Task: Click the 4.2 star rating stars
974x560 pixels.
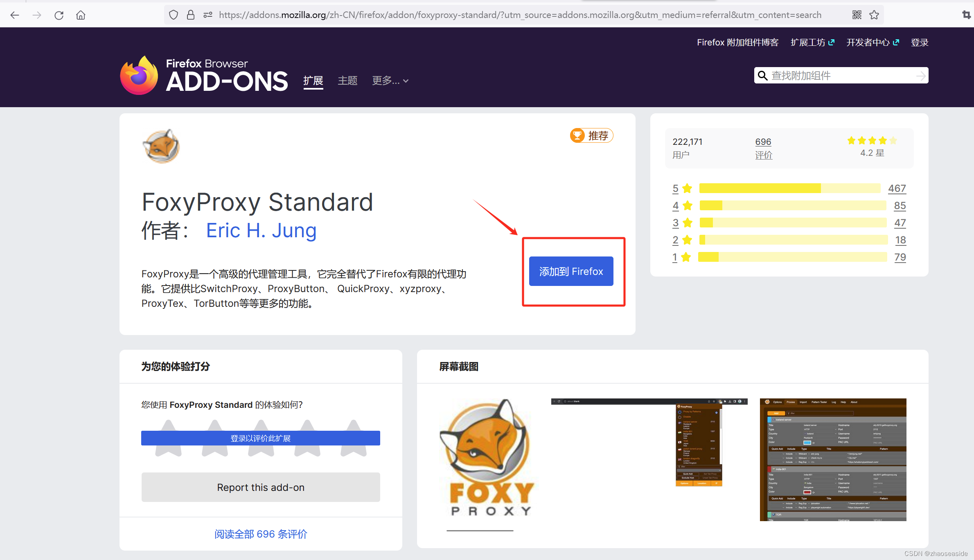Action: 872,141
